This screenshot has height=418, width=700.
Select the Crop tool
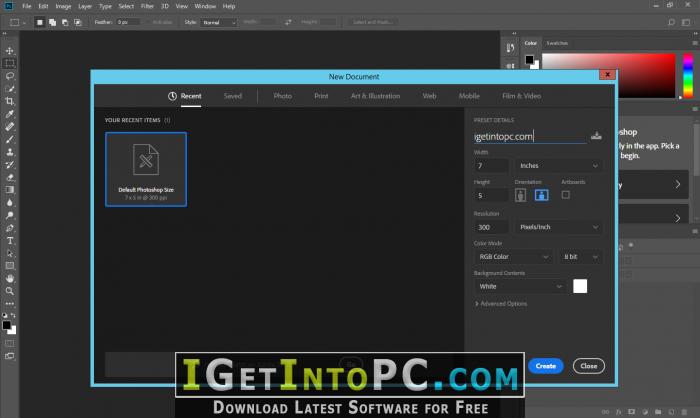click(9, 101)
